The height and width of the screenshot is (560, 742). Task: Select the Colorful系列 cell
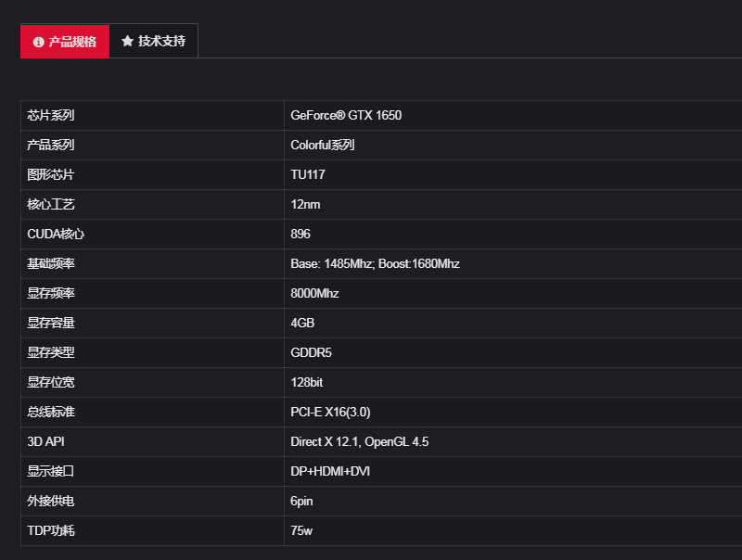click(x=323, y=145)
